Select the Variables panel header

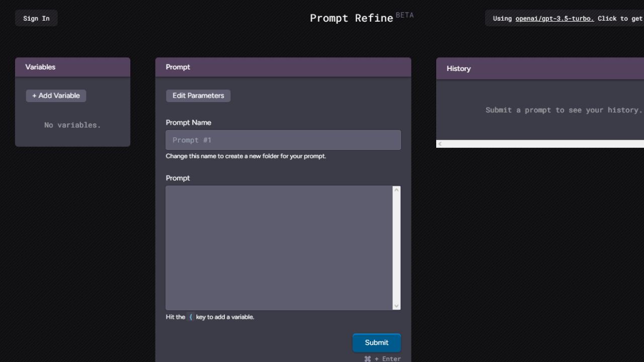click(x=72, y=67)
